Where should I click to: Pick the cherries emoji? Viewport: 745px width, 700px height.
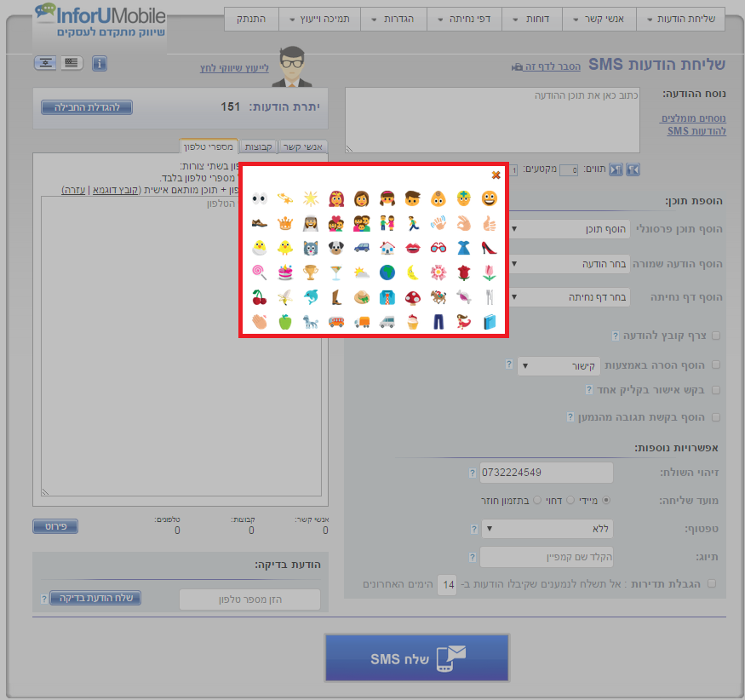tap(260, 297)
